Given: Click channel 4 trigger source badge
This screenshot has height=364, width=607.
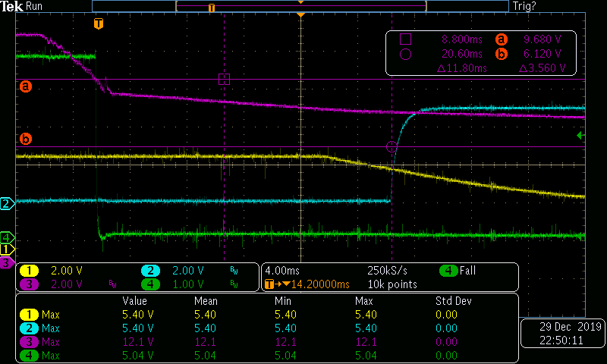Looking at the screenshot, I should (448, 271).
